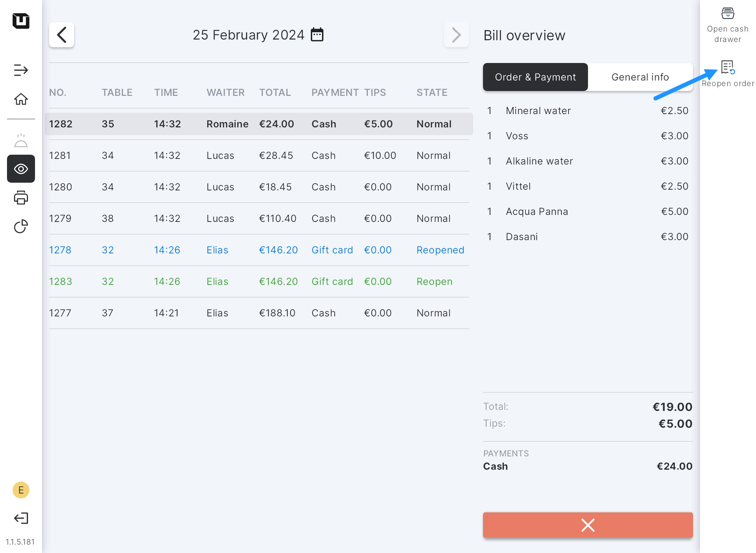Go to next day arrow

[x=456, y=35]
